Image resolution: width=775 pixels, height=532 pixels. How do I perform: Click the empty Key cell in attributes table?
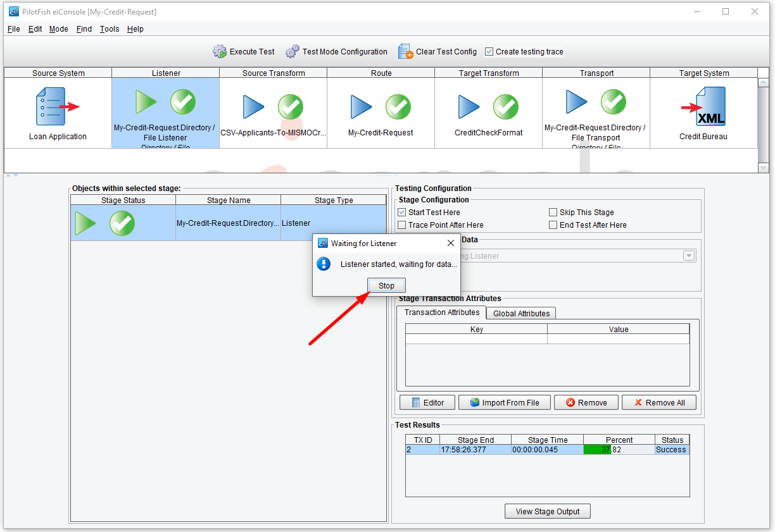[x=477, y=339]
